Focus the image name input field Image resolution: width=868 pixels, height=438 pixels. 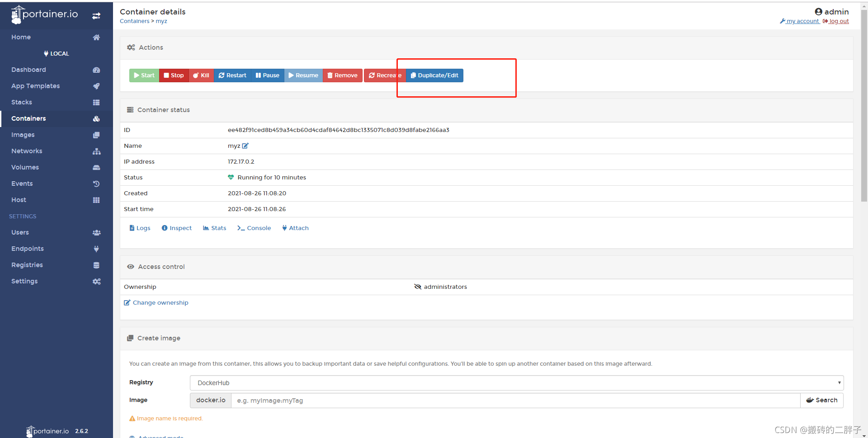point(516,400)
